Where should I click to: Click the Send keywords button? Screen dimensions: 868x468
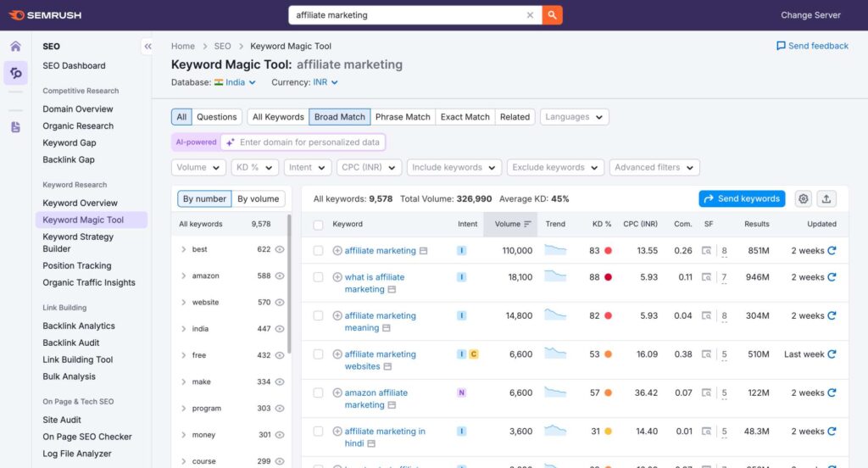pos(742,199)
